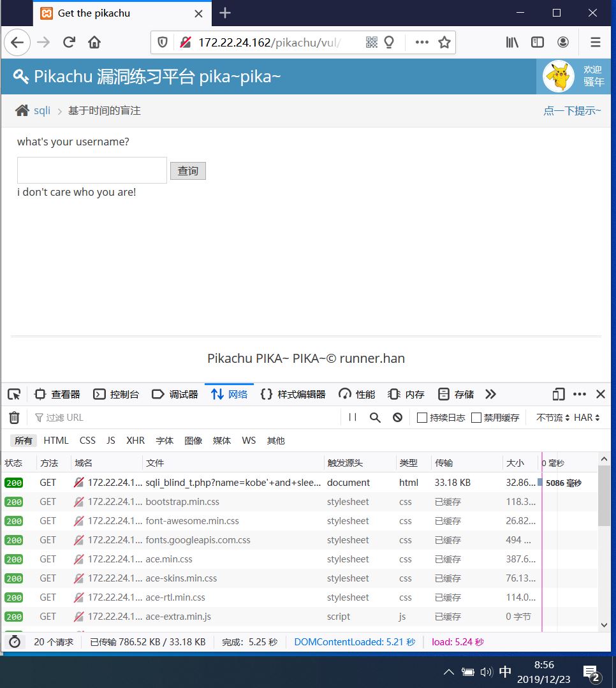Close the developer tools panel
The height and width of the screenshot is (688, 616).
click(601, 395)
